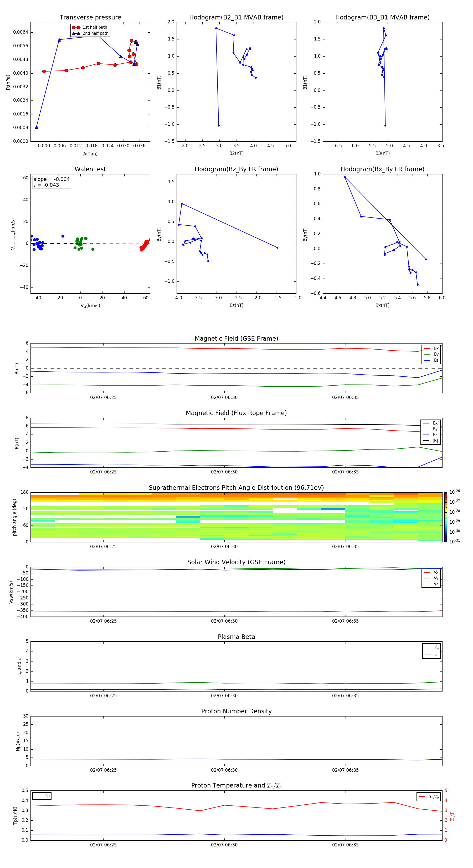473x868 pixels.
Task: Click the 'Vz' legend entry
Action: [x=431, y=584]
